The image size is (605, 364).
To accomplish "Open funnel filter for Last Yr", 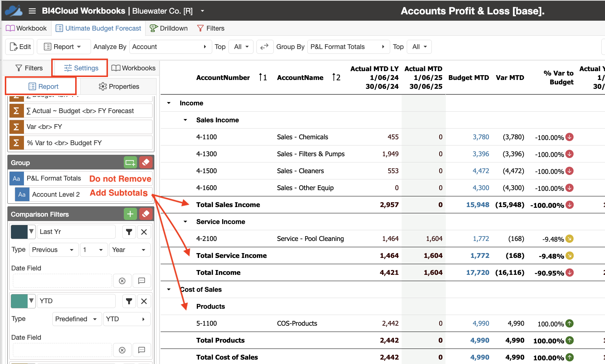I will 129,232.
